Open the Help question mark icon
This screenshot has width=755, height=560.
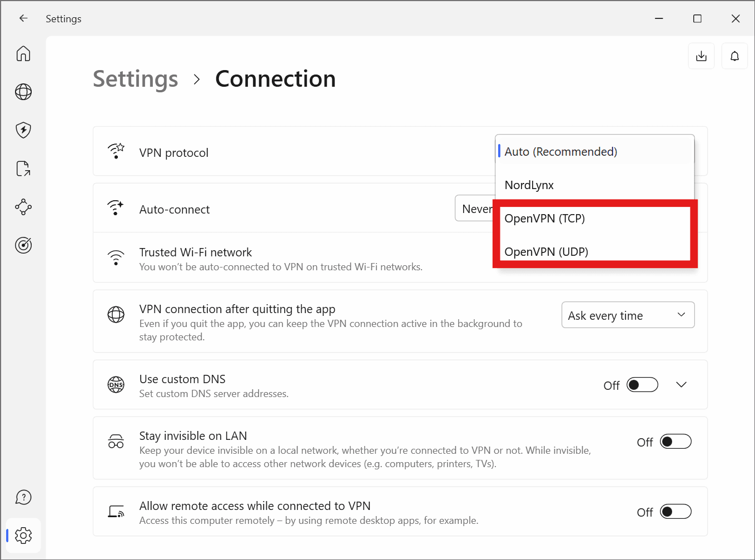(23, 497)
